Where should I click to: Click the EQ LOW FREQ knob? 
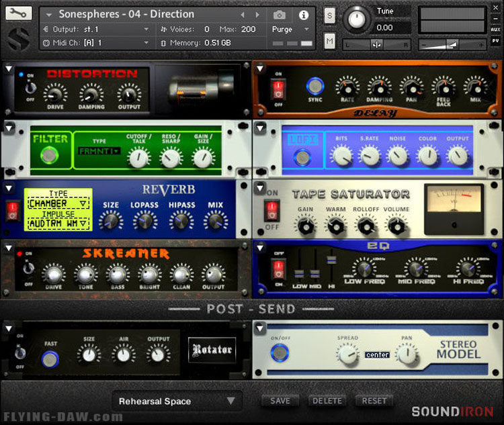tap(364, 269)
